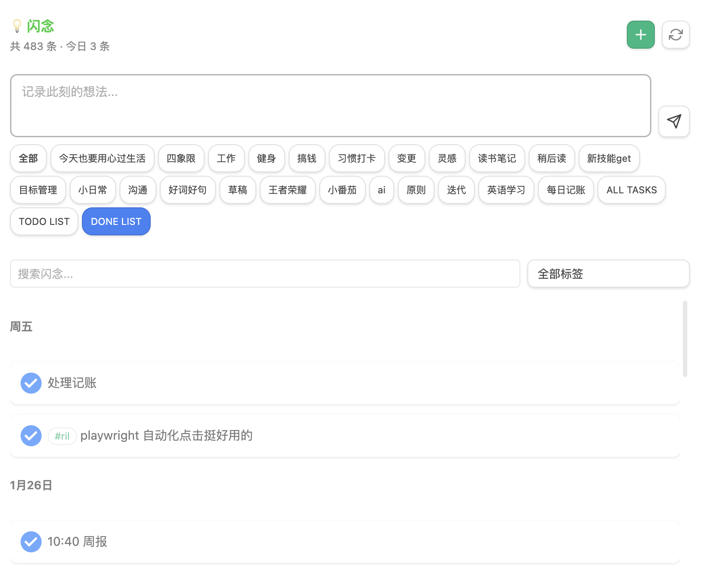Select the 王者荣耀 tag filter
The height and width of the screenshot is (569, 728).
pyautogui.click(x=287, y=190)
